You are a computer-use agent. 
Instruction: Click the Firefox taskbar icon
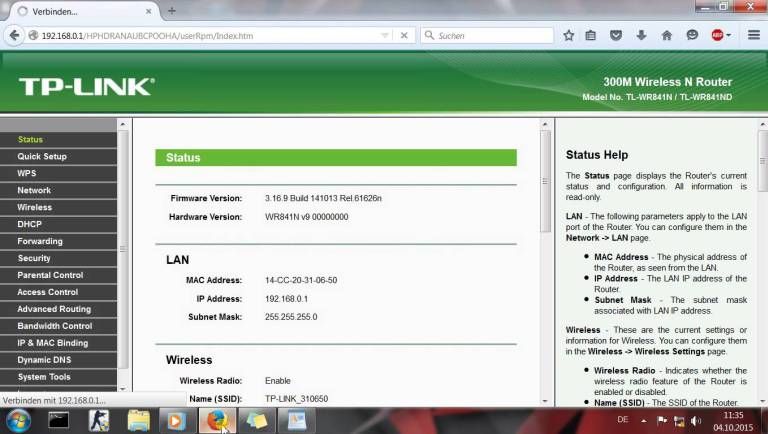[217, 421]
